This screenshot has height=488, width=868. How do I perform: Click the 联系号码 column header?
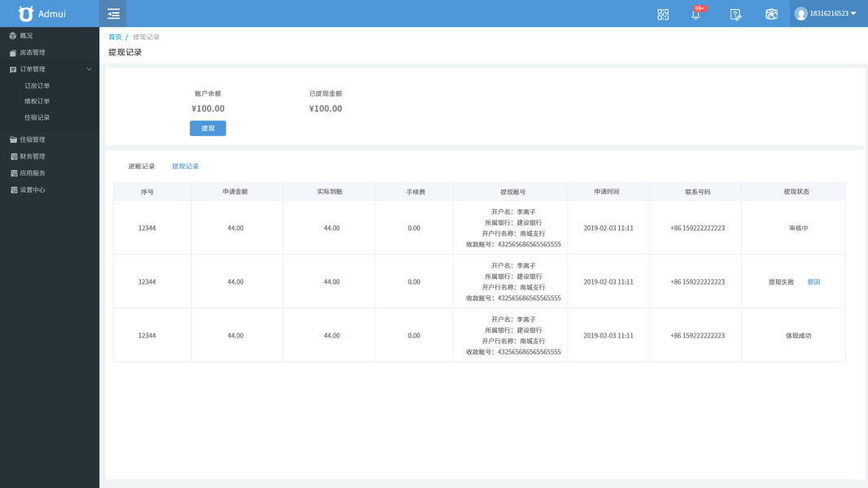[697, 192]
